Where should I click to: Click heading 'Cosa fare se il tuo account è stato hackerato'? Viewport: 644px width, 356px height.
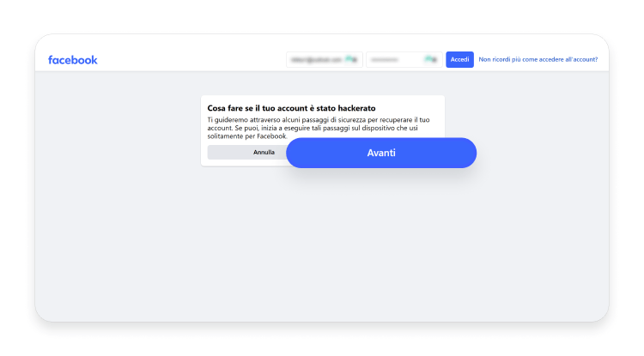291,108
